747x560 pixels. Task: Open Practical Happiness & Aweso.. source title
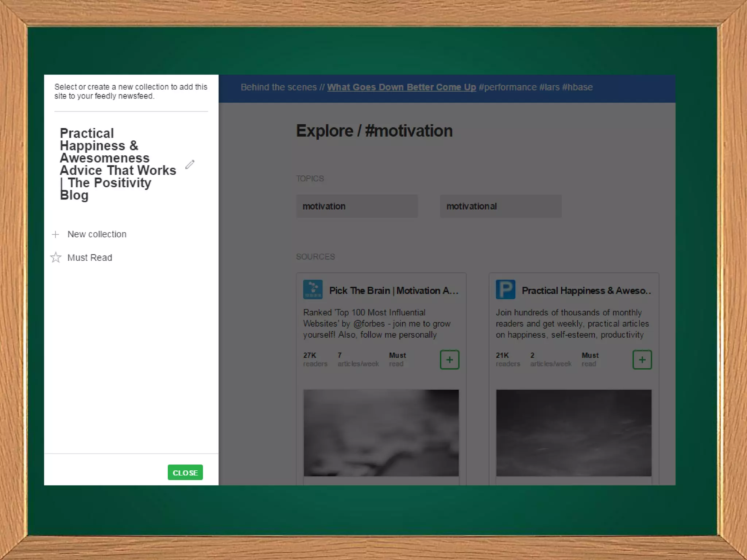pos(586,291)
